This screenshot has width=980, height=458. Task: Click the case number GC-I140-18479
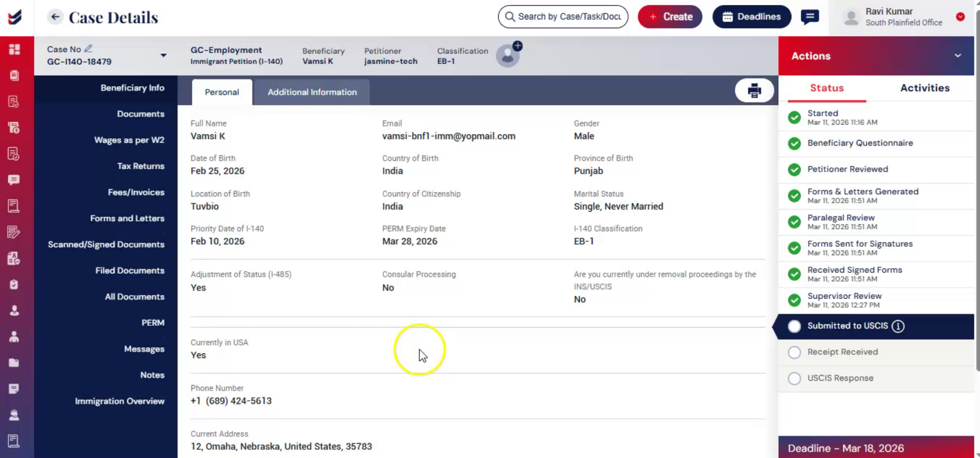coord(79,62)
